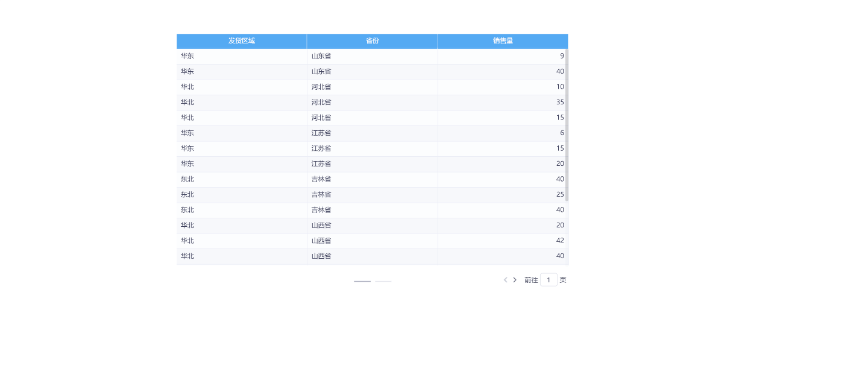868x377 pixels.
Task: Go to the next page with the right arrow
Action: (x=515, y=280)
